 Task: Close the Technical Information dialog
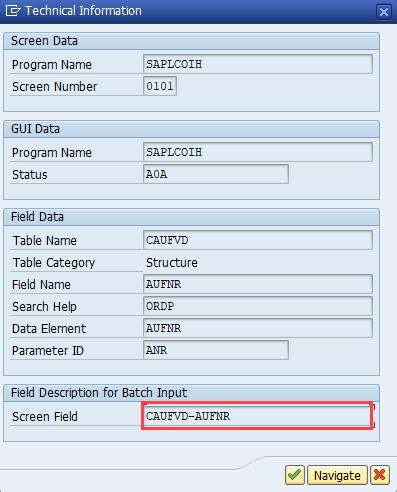pos(384,12)
